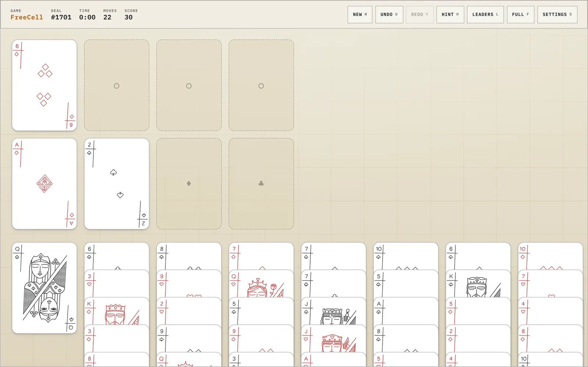Click the 2 of spades foundation pile
This screenshot has height=367, width=588.
(x=116, y=184)
